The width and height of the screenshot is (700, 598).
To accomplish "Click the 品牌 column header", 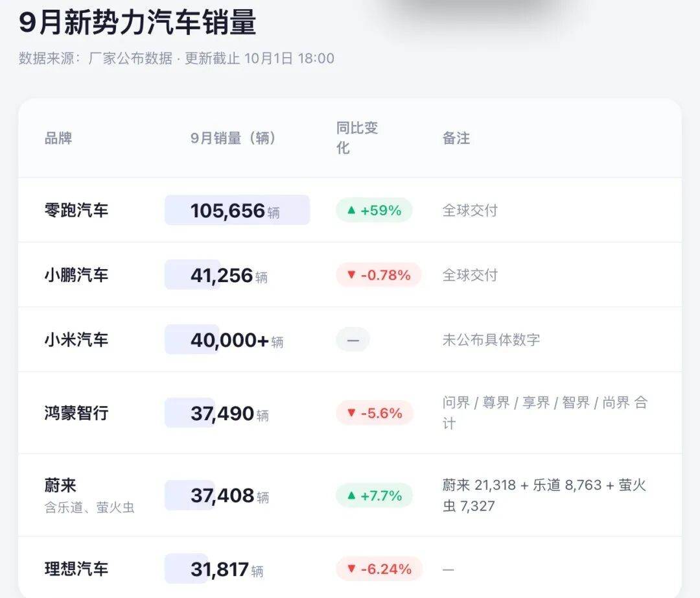I will pyautogui.click(x=58, y=138).
